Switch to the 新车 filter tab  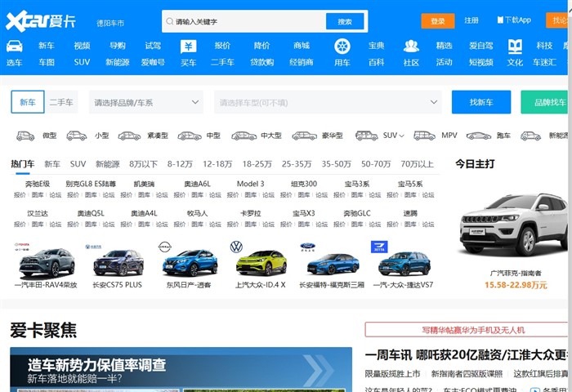click(x=52, y=164)
